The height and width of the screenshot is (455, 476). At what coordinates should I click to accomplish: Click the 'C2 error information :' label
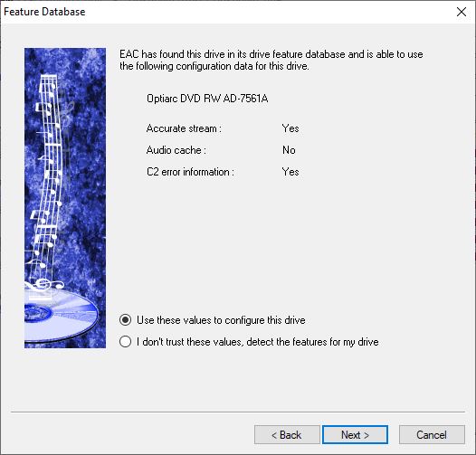pos(190,172)
